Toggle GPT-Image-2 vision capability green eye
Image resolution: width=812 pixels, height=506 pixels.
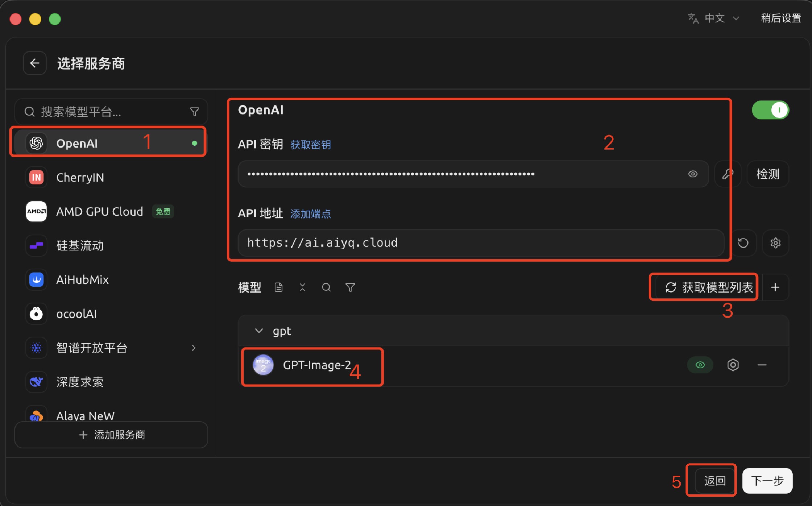pyautogui.click(x=700, y=365)
